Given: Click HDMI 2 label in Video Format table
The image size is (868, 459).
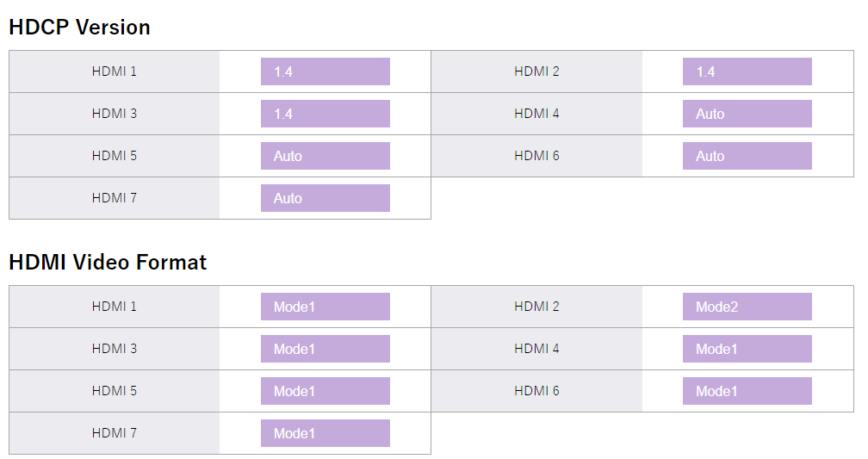Looking at the screenshot, I should tap(536, 307).
